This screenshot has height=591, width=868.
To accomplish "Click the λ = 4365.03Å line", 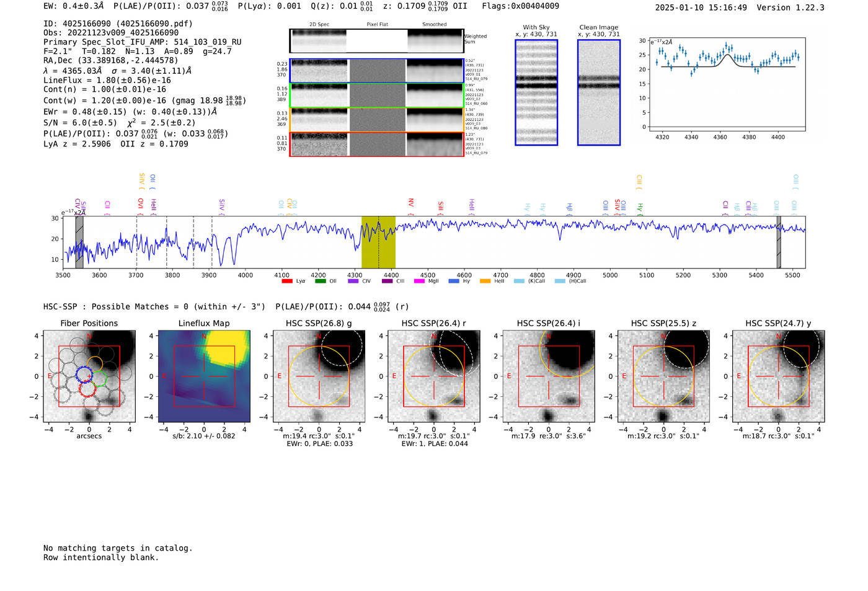I will pyautogui.click(x=117, y=71).
